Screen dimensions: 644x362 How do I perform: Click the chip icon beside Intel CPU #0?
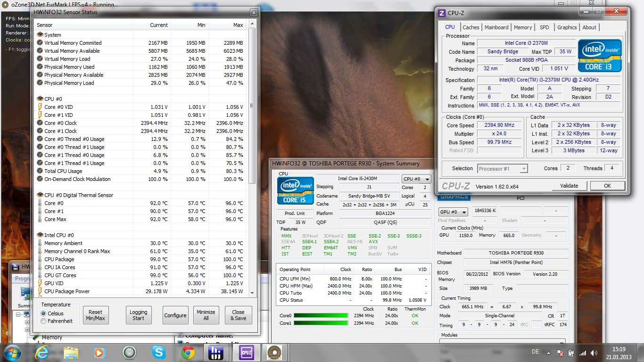coord(40,235)
